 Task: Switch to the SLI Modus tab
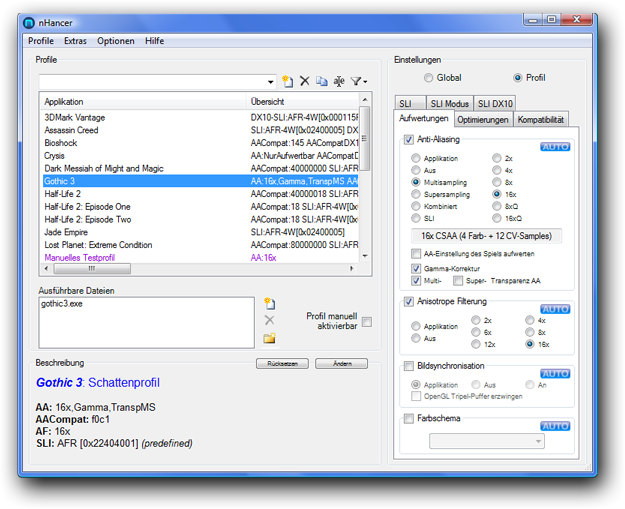coord(450,104)
